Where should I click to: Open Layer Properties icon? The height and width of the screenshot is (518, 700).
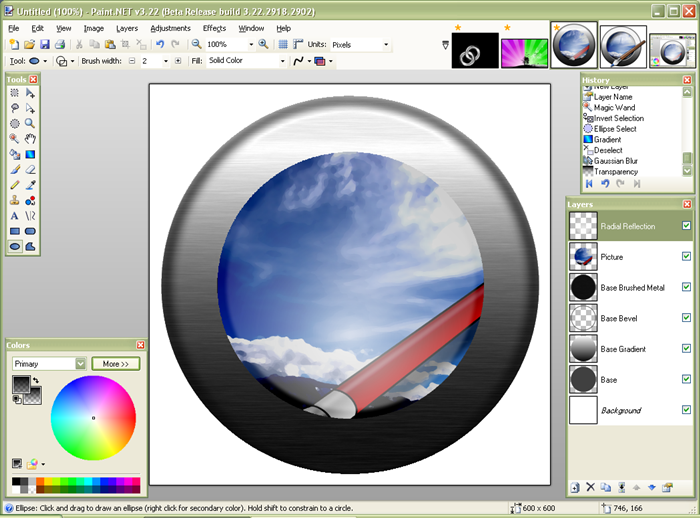pos(667,487)
